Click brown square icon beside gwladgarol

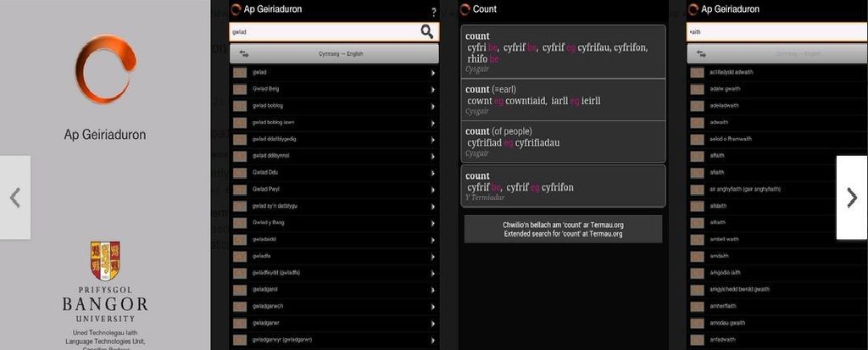pos(240,290)
